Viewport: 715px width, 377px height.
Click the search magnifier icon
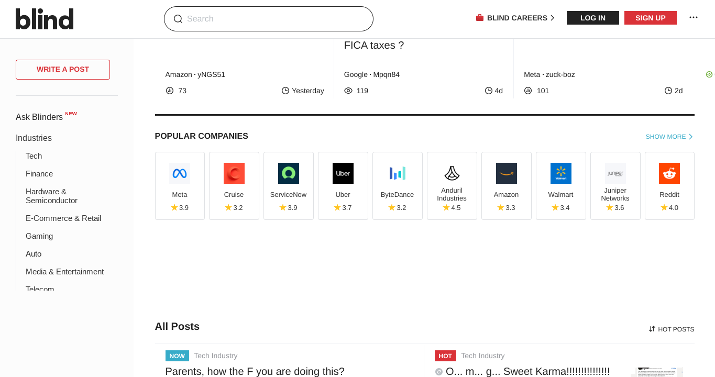[178, 19]
